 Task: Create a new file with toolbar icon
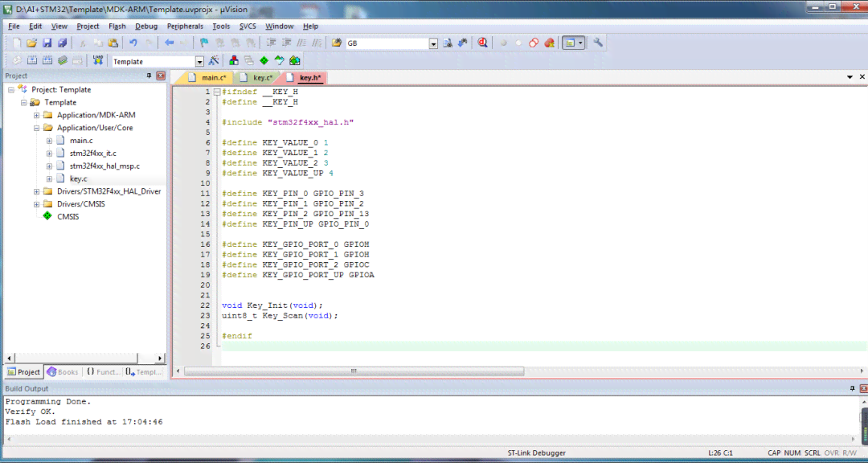coord(17,43)
